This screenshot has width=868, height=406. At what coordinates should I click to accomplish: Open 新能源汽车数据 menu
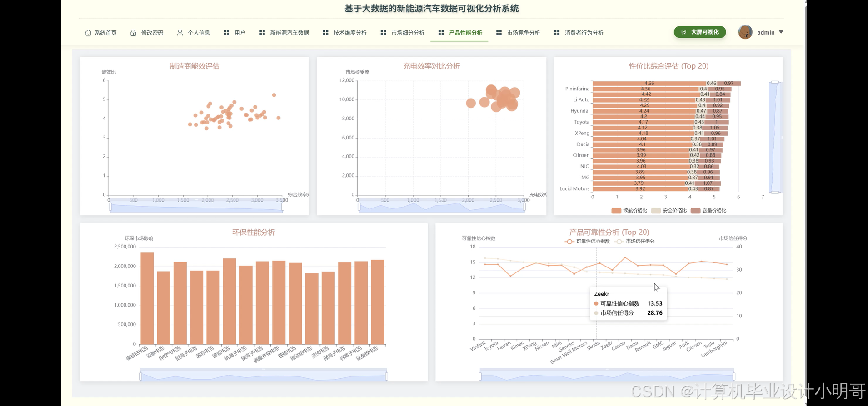284,33
